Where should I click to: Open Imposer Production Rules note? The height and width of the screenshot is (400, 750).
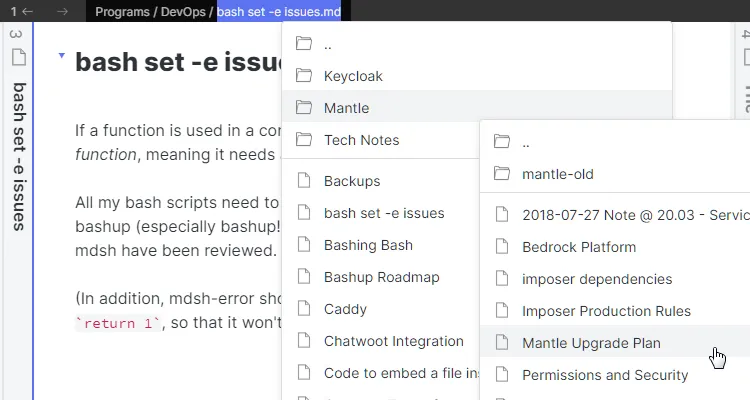[605, 311]
